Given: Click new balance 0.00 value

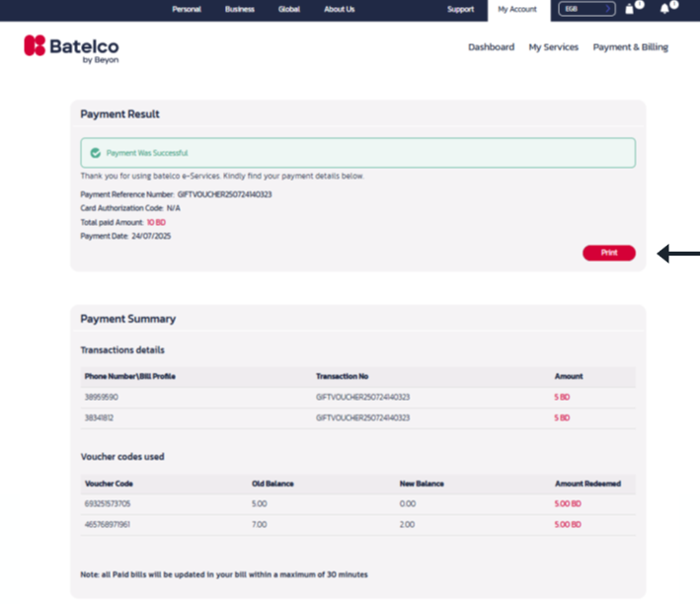Looking at the screenshot, I should [x=408, y=503].
